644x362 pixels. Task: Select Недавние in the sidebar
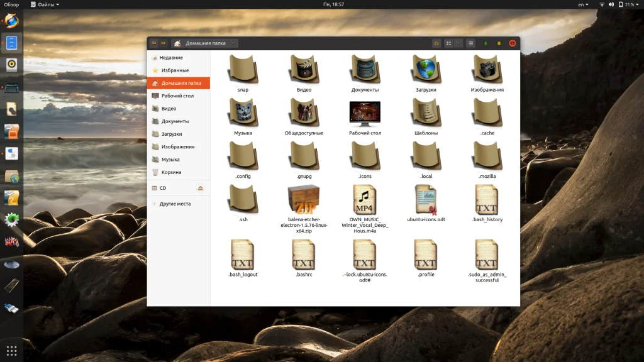pos(171,58)
